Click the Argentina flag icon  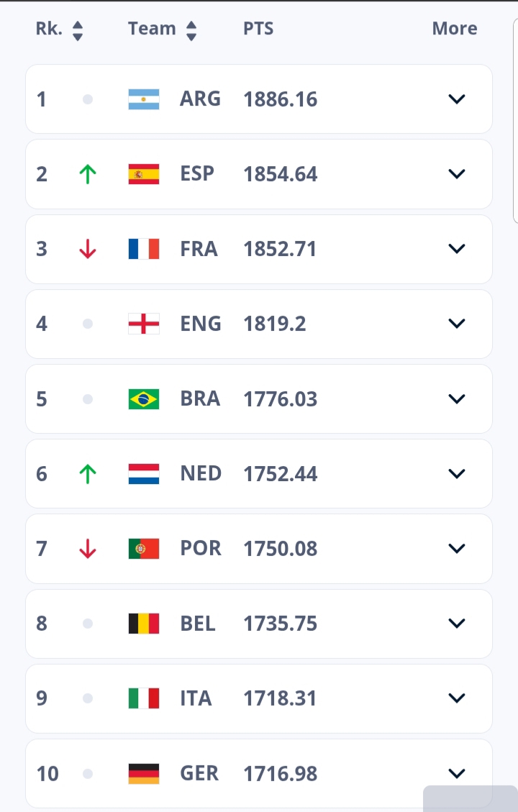[x=144, y=99]
